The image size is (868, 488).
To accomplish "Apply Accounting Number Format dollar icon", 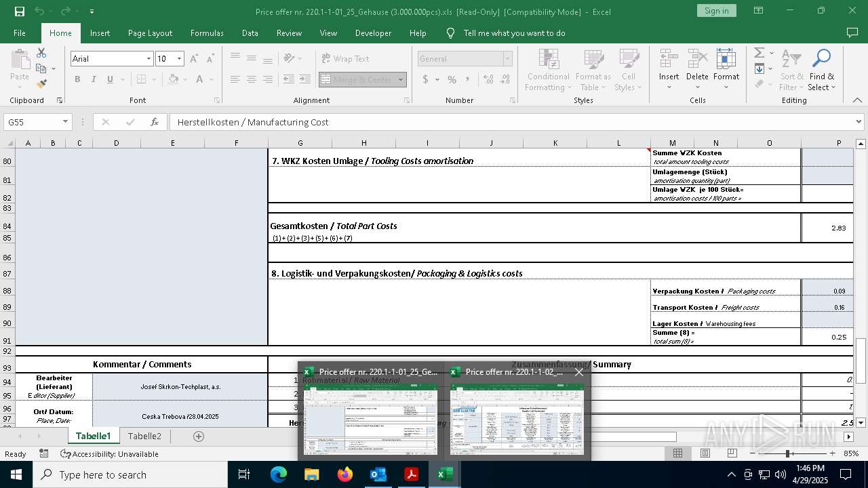I will (426, 79).
